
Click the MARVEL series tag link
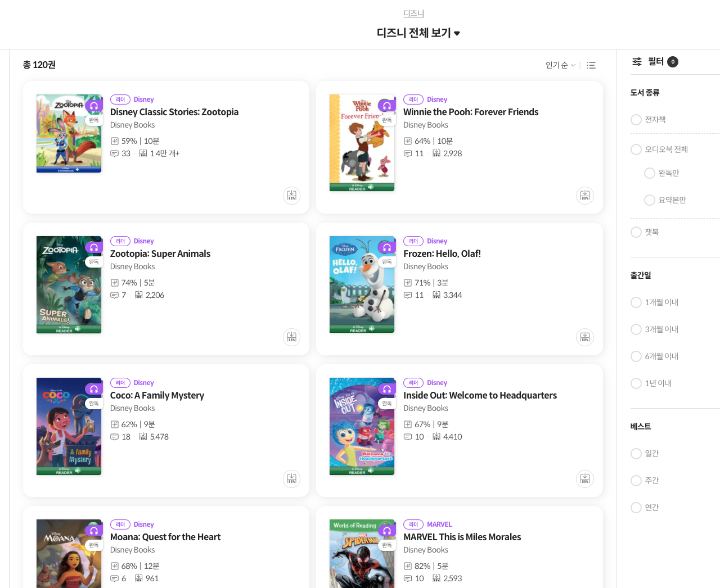[x=439, y=524]
